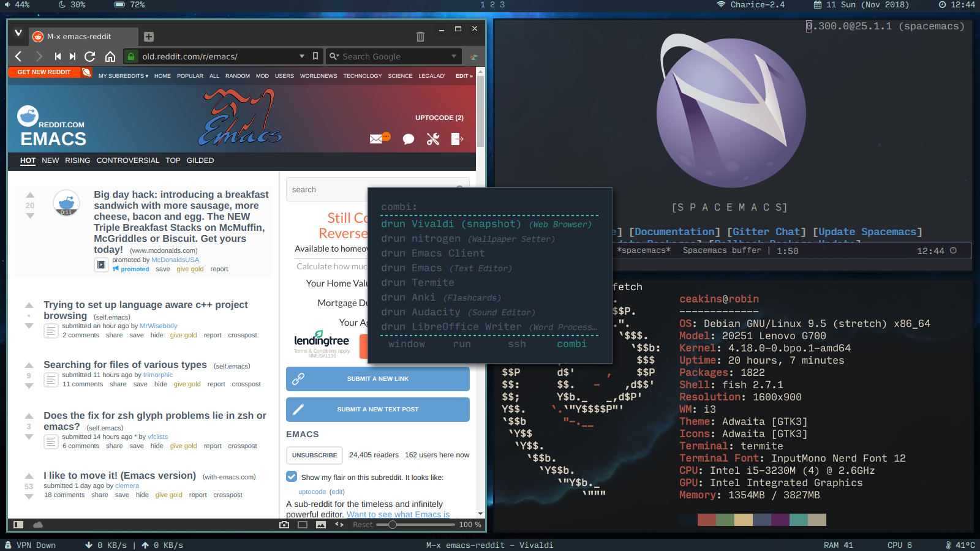Expand text preview of language aware c++ post
This screenshot has width=980, height=551.
click(x=51, y=331)
